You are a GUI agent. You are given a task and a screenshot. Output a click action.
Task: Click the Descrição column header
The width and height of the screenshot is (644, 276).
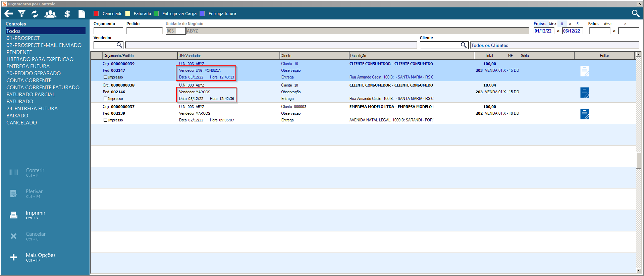[411, 56]
